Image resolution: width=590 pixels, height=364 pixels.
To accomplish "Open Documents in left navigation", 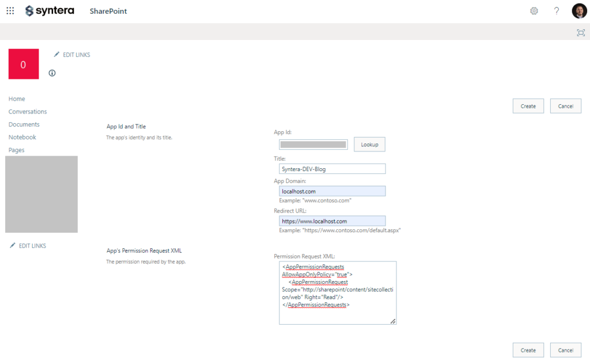I will [24, 124].
